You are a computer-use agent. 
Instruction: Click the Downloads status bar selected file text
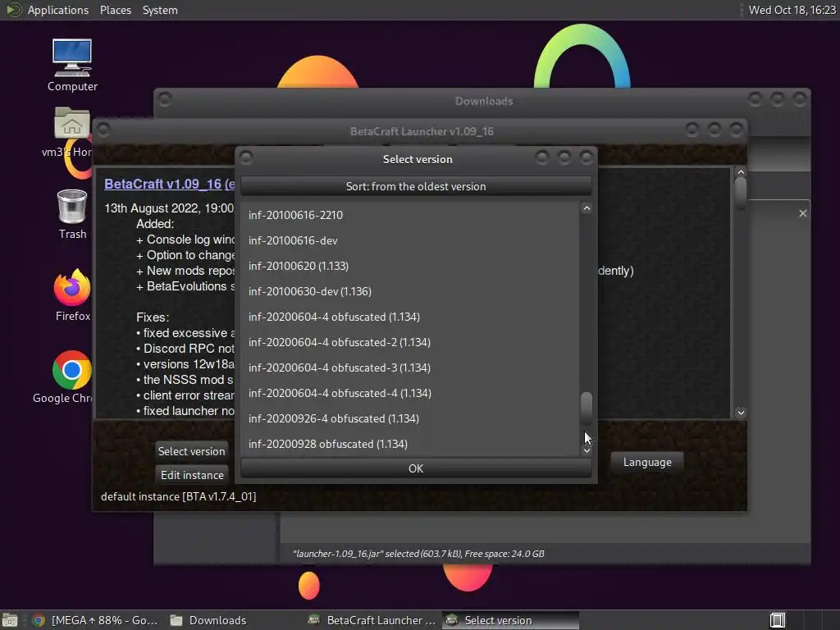pos(418,554)
